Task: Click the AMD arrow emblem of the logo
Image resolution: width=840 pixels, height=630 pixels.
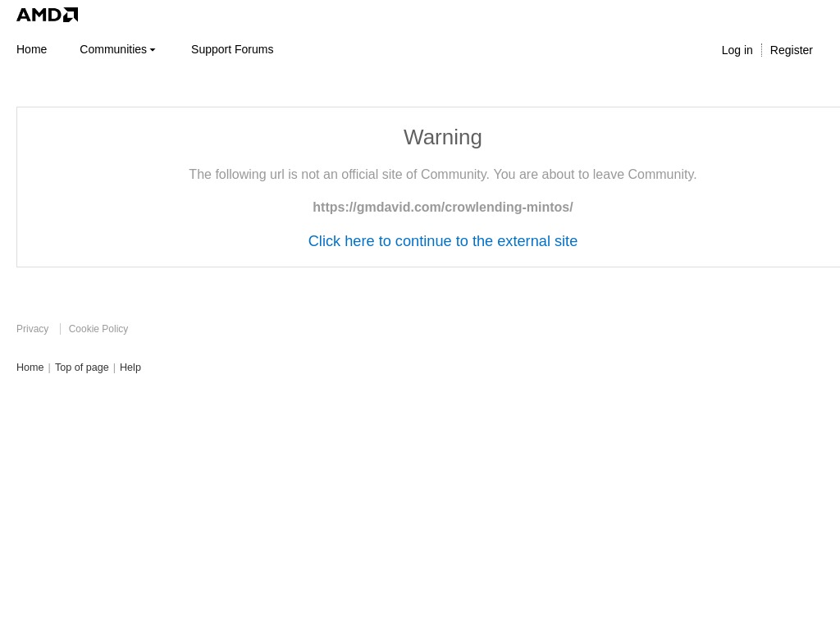Action: coord(71,15)
